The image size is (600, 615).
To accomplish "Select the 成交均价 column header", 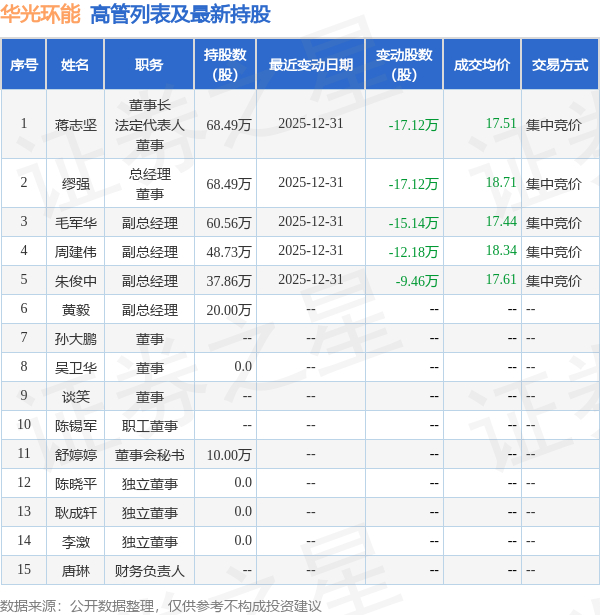I will [482, 64].
